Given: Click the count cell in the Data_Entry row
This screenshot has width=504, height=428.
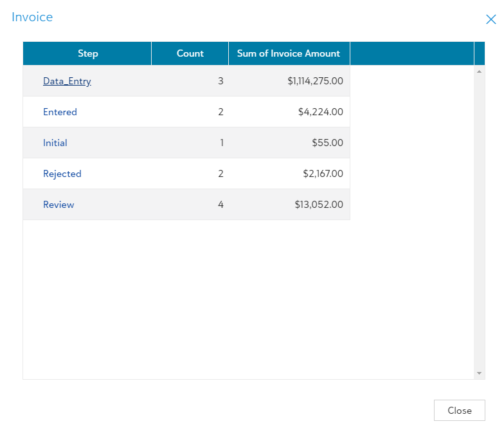Looking at the screenshot, I should click(x=221, y=81).
